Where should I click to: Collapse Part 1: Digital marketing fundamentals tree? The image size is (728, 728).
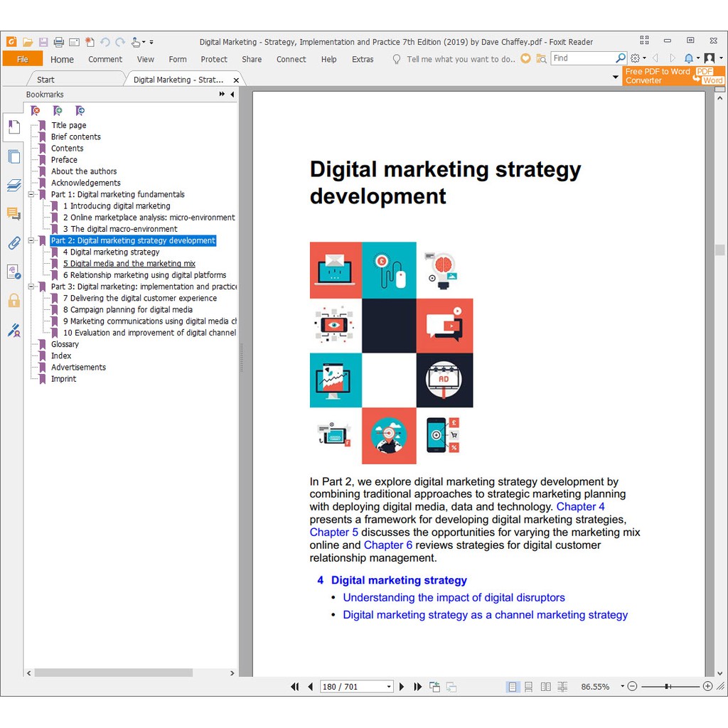pyautogui.click(x=31, y=194)
